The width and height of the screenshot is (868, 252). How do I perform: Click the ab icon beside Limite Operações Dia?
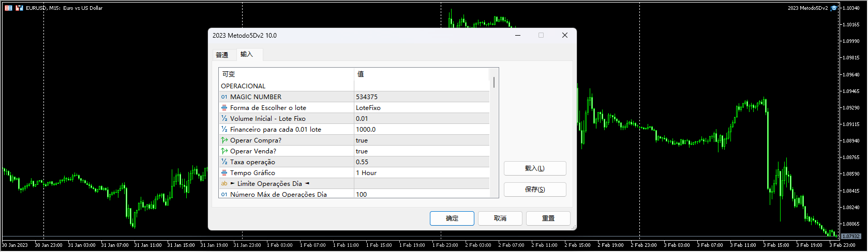coord(224,184)
